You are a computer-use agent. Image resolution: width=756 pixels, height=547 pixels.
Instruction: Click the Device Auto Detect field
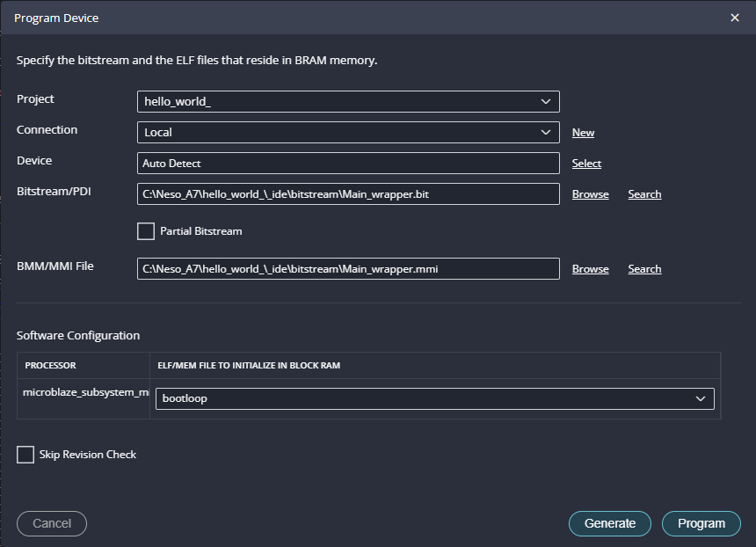tap(348, 164)
